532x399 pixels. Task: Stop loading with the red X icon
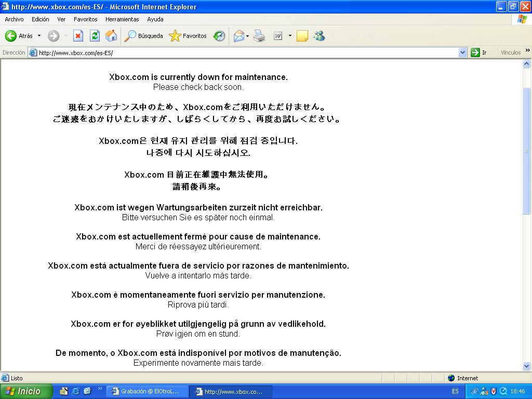(78, 36)
